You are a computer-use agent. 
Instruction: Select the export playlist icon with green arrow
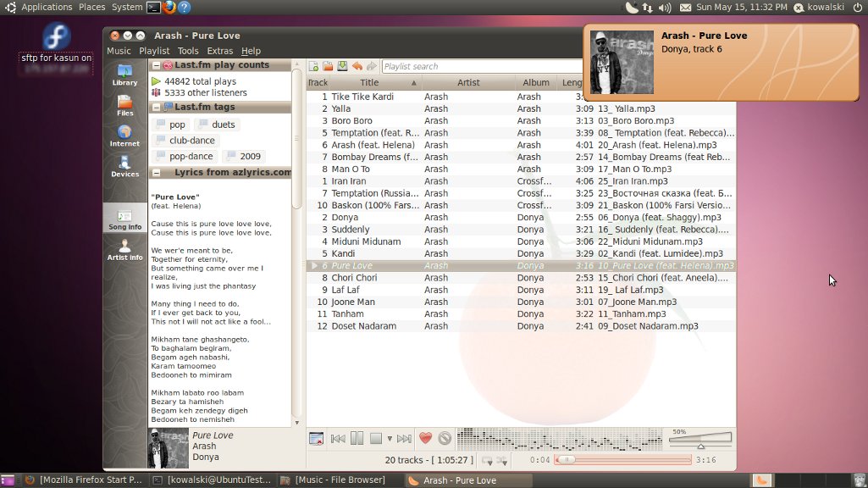point(343,65)
